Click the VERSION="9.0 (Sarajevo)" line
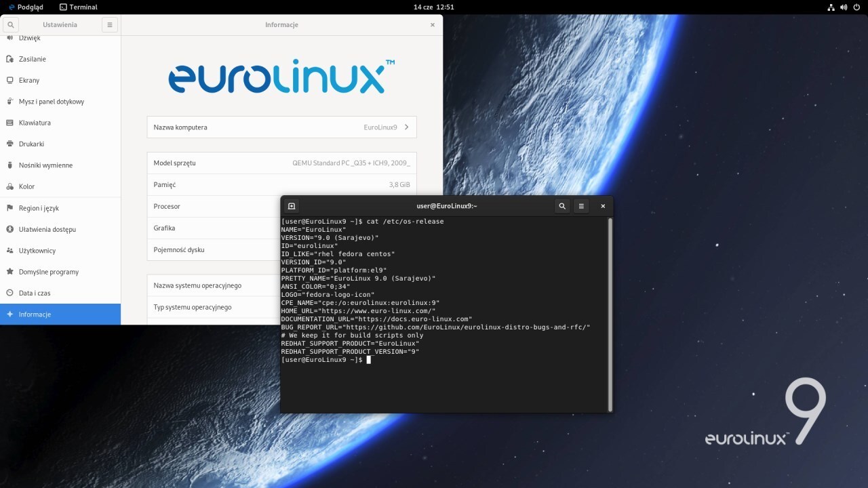 [330, 238]
